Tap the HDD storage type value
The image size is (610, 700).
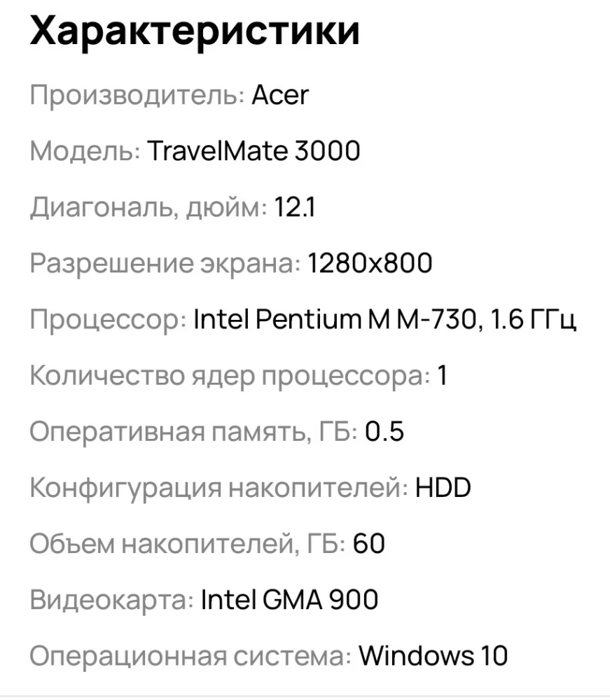click(443, 488)
